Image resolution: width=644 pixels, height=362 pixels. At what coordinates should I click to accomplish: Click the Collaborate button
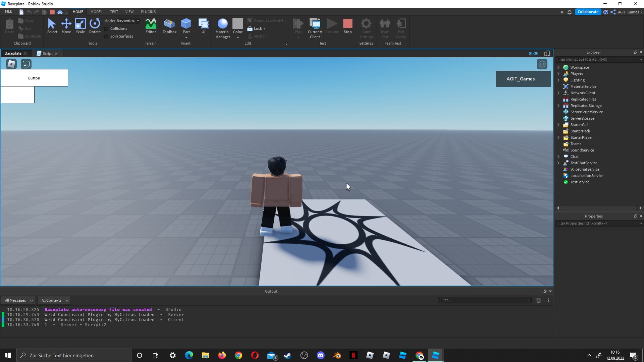point(588,12)
